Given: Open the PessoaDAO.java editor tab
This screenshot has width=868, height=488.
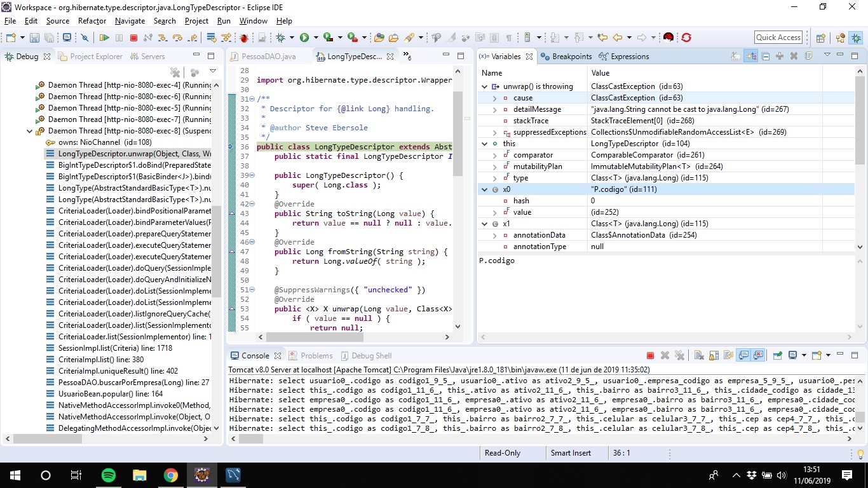Looking at the screenshot, I should (x=267, y=57).
